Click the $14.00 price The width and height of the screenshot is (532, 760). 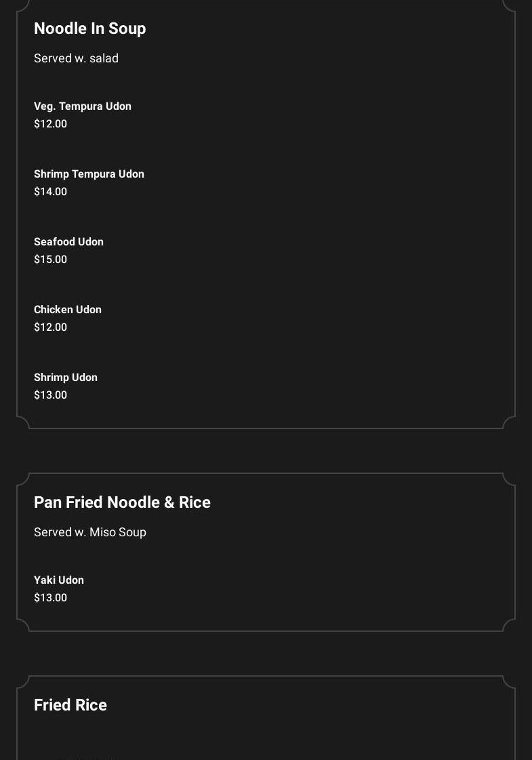pyautogui.click(x=50, y=192)
